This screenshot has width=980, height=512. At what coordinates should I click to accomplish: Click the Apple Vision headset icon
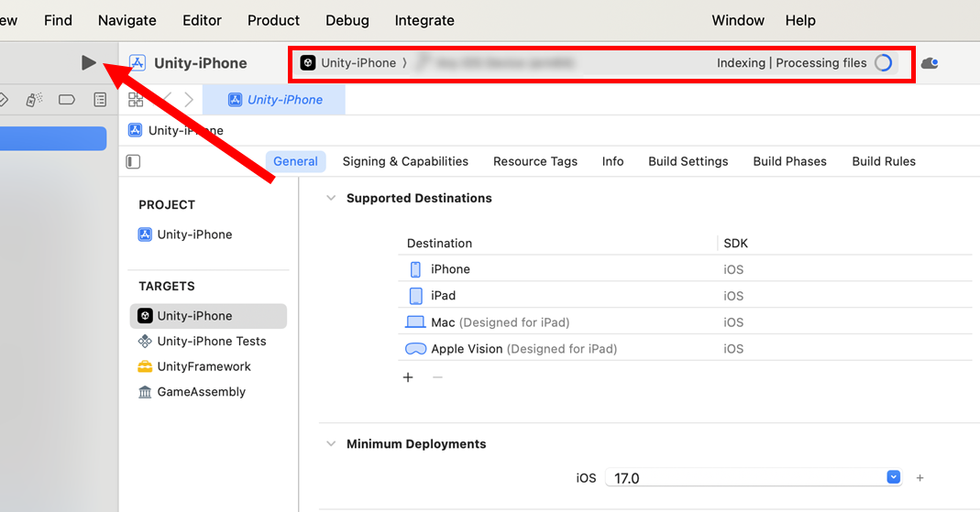click(x=415, y=348)
